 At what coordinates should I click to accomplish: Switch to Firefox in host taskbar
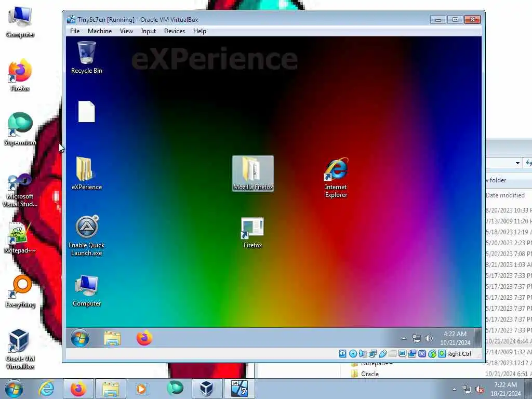point(78,389)
